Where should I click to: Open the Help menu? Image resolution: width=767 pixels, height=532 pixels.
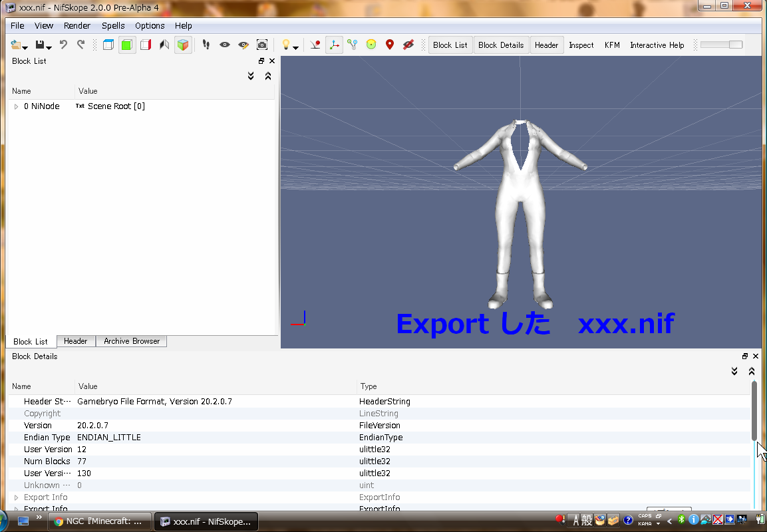(184, 26)
